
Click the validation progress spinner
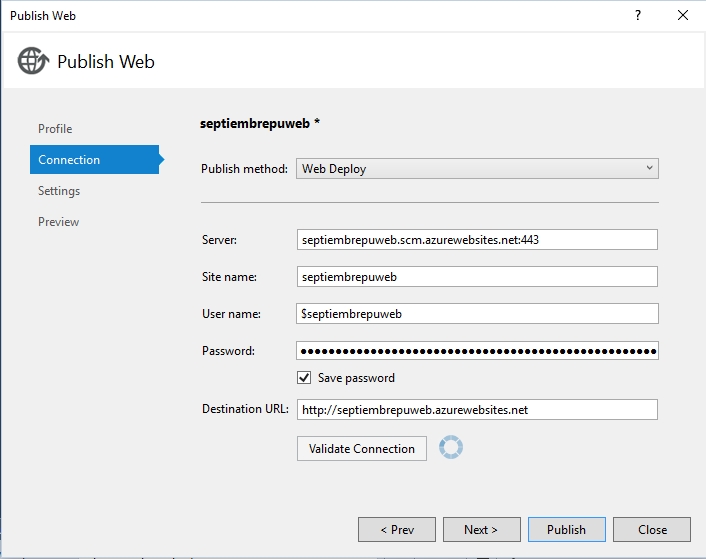tap(451, 447)
